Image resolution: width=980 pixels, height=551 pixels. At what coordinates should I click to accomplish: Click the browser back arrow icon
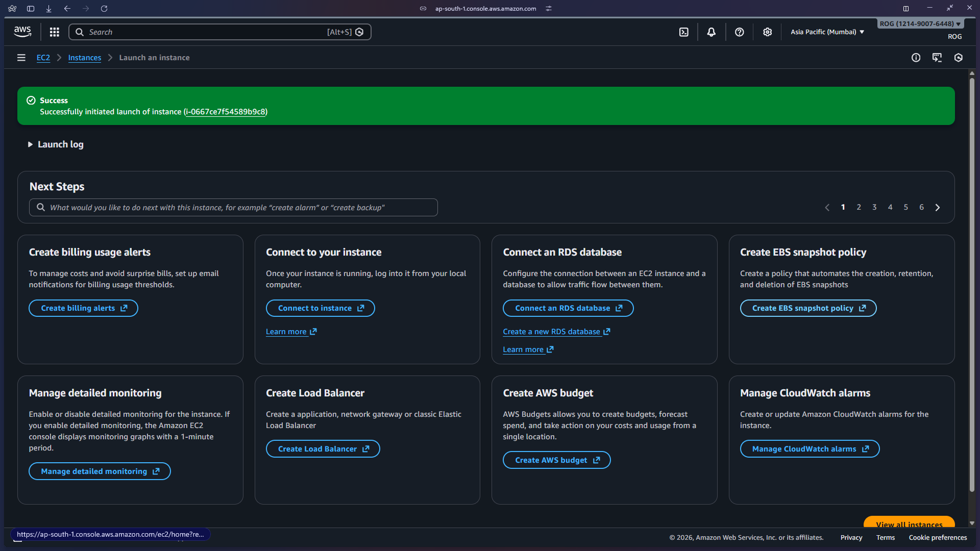point(67,9)
